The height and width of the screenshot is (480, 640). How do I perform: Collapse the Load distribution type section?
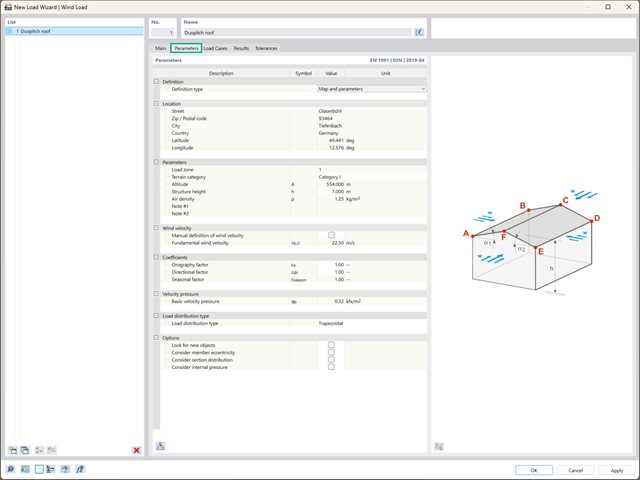(x=156, y=316)
